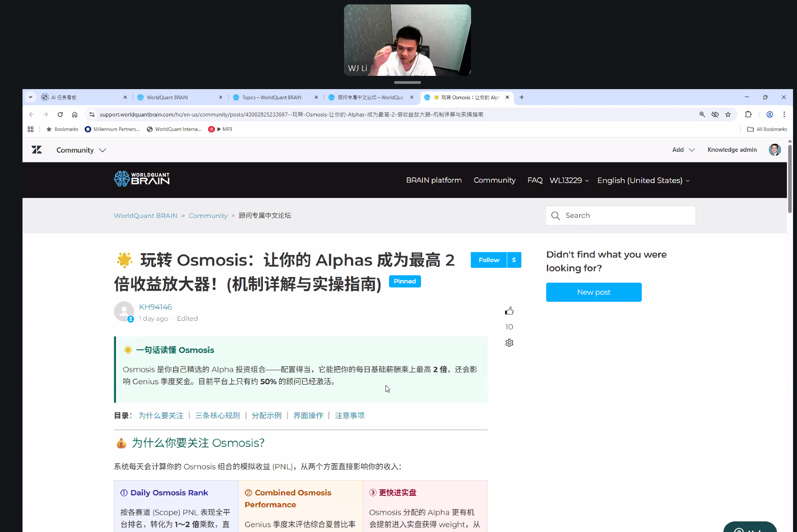797x532 pixels.
Task: Switch to Topics – WorldQuant BRAIN tab
Action: click(275, 97)
